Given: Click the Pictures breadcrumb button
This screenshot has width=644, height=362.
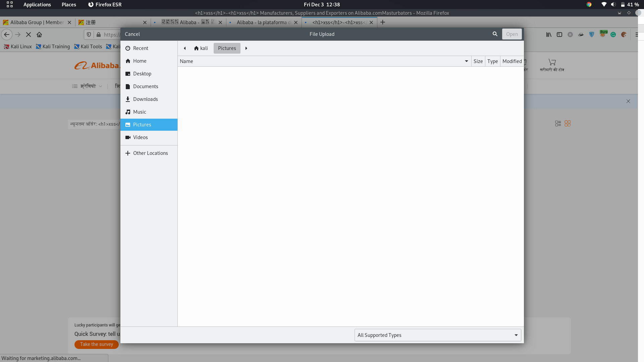Looking at the screenshot, I should click(227, 48).
